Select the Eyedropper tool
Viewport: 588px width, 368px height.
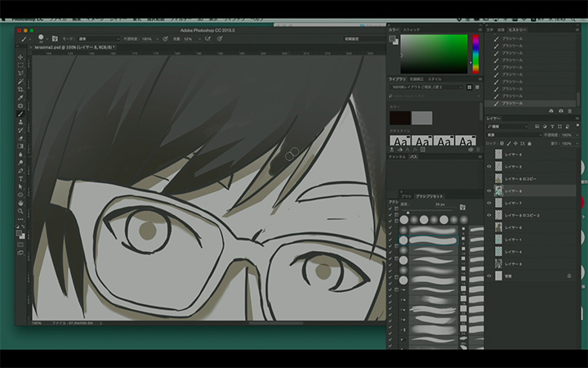20,97
